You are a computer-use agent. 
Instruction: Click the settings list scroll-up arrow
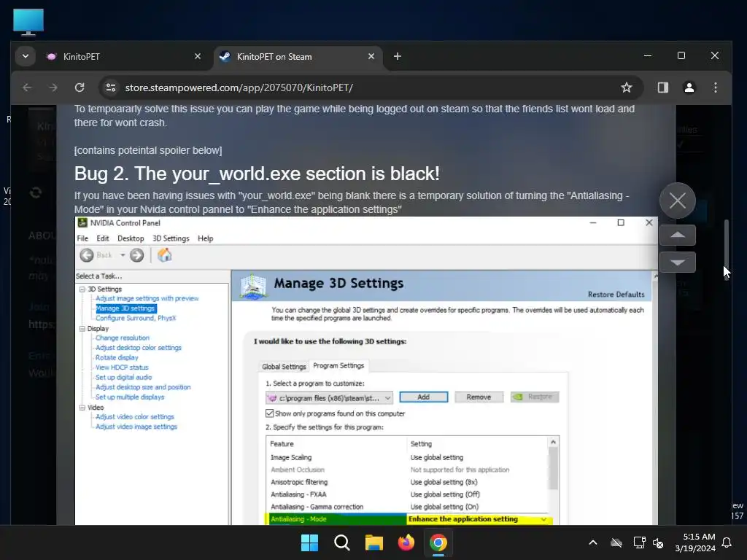point(553,443)
